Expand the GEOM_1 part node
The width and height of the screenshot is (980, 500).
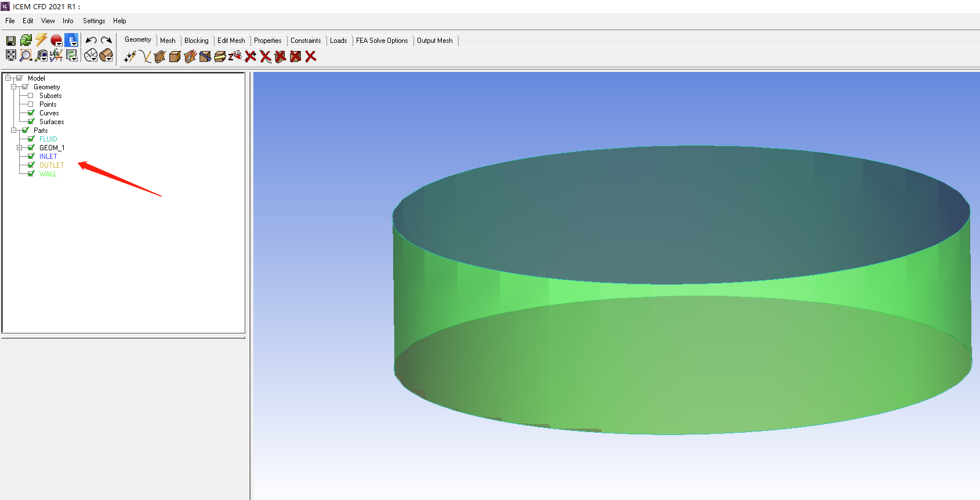tap(19, 148)
